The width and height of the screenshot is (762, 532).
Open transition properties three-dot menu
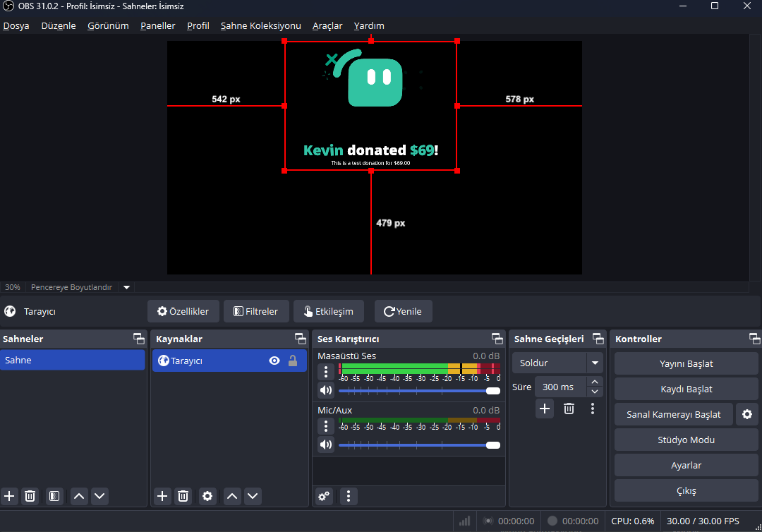coord(593,409)
